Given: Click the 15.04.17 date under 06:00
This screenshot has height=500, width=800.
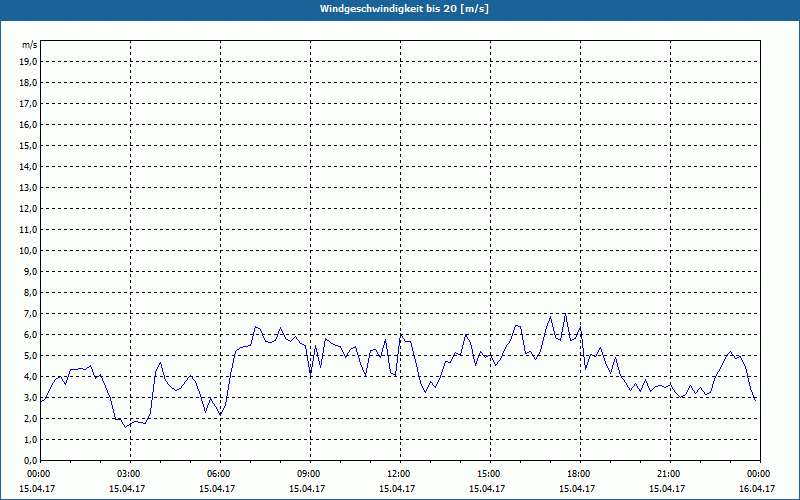Looking at the screenshot, I should 217,488.
